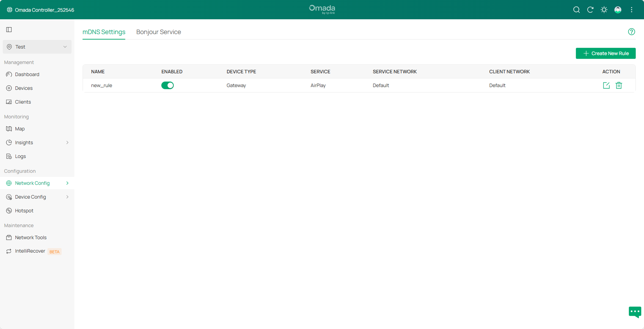Disable the new_rule toggle switch
Viewport: 644px width, 329px height.
tap(168, 85)
